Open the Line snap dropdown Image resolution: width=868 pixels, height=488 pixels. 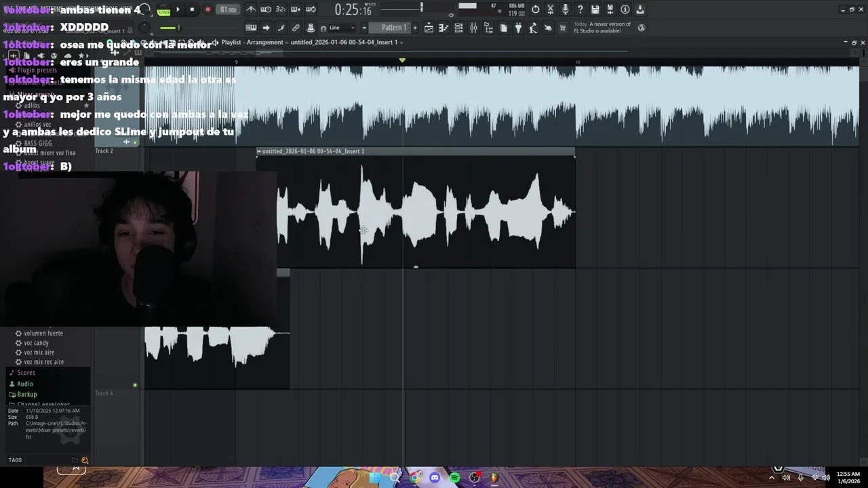pyautogui.click(x=342, y=28)
